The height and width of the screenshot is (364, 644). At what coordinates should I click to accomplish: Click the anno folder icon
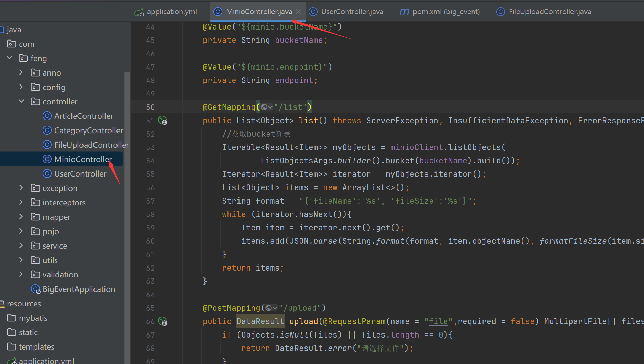pos(35,72)
